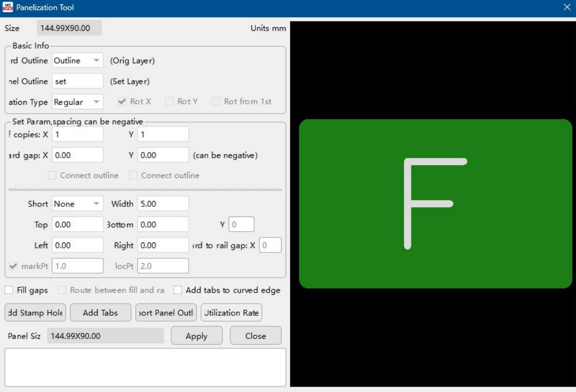Click the Apply button

197,336
